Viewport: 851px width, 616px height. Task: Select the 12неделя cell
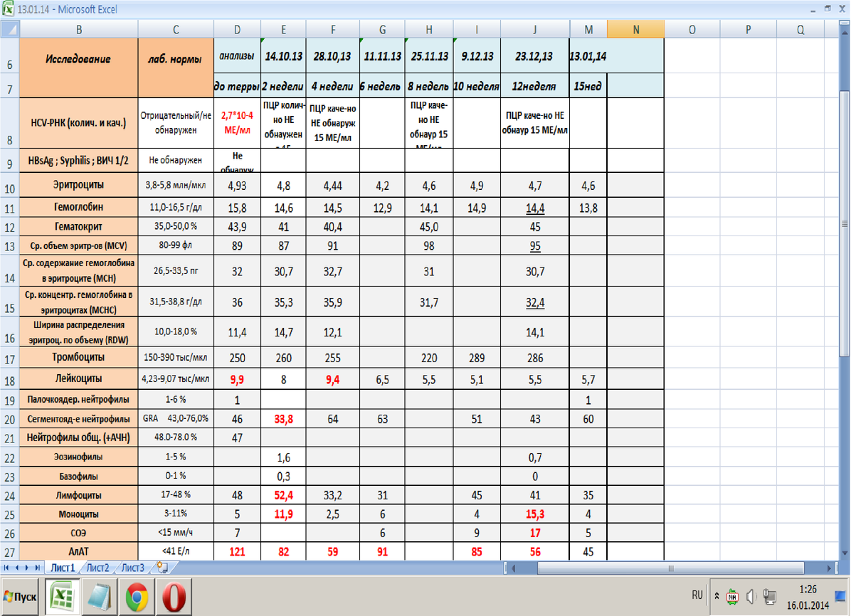coord(534,86)
